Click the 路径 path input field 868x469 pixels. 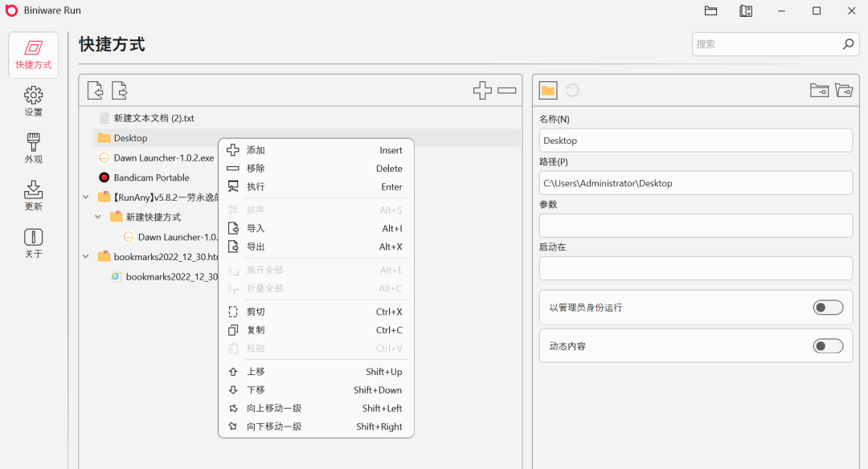tap(695, 183)
